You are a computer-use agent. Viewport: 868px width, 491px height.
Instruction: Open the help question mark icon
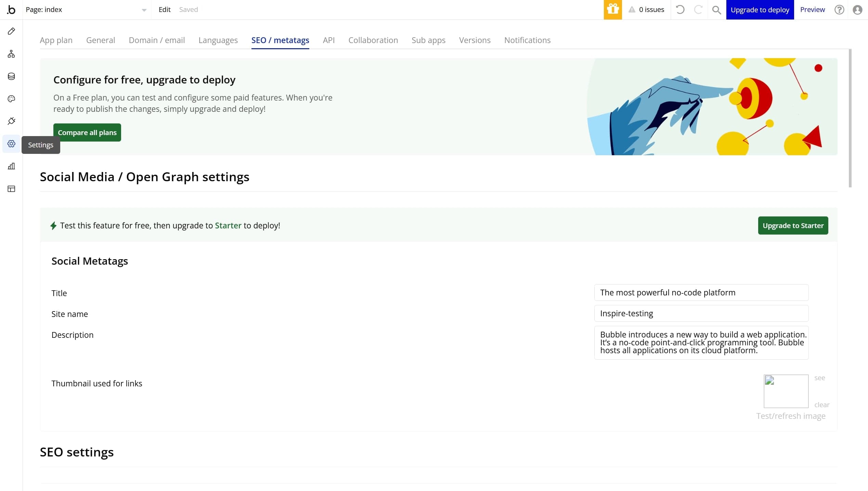839,10
